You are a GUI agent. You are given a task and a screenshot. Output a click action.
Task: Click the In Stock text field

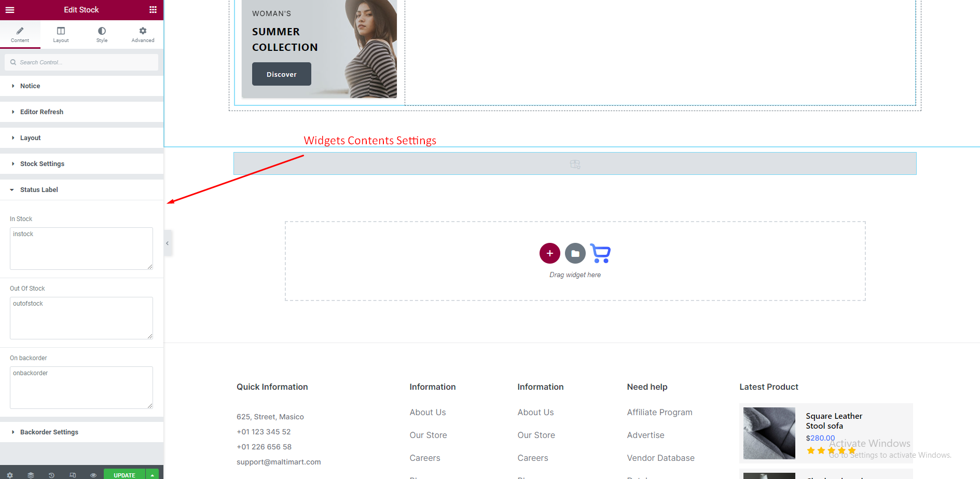coord(81,249)
